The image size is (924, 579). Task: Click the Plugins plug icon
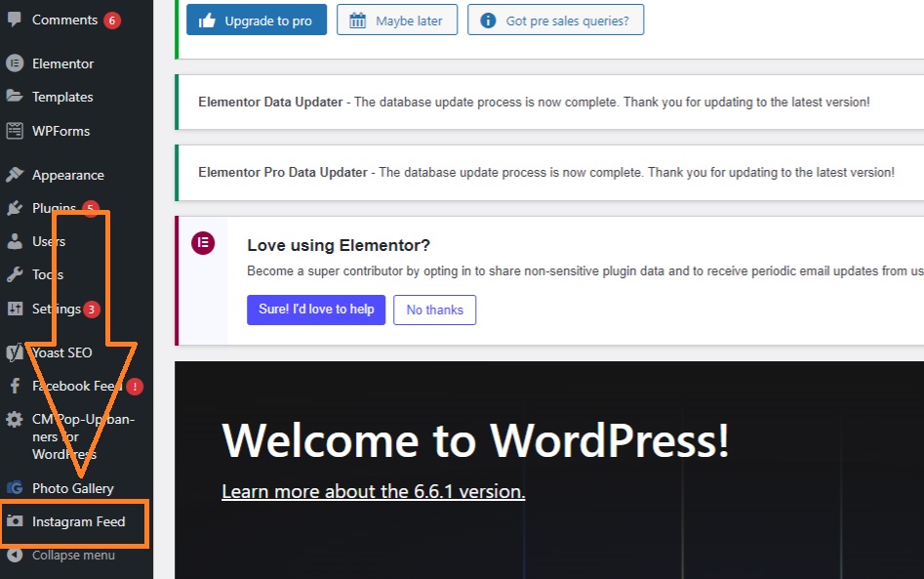point(14,208)
